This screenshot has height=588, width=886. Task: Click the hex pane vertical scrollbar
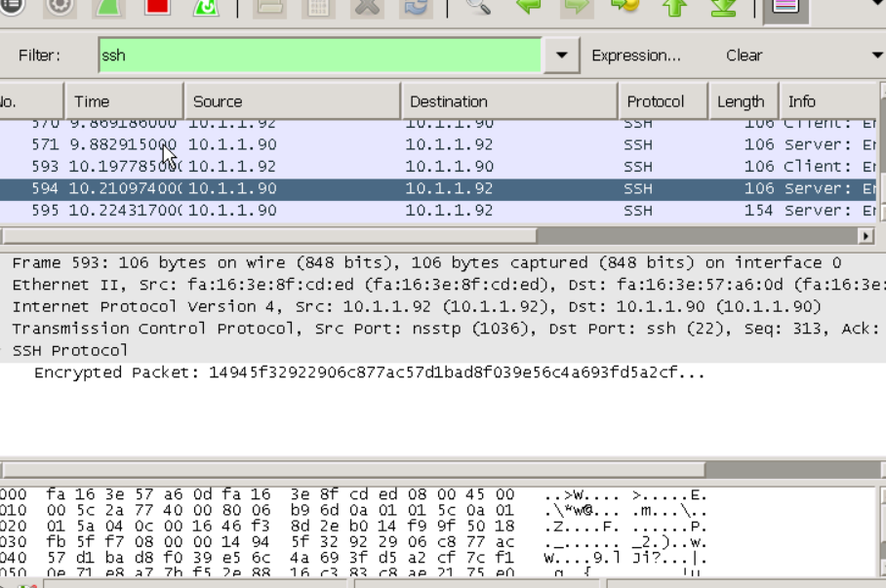point(883,530)
